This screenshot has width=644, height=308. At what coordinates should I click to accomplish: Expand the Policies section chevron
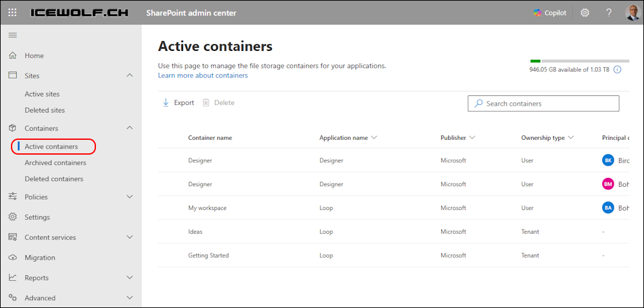coord(130,197)
